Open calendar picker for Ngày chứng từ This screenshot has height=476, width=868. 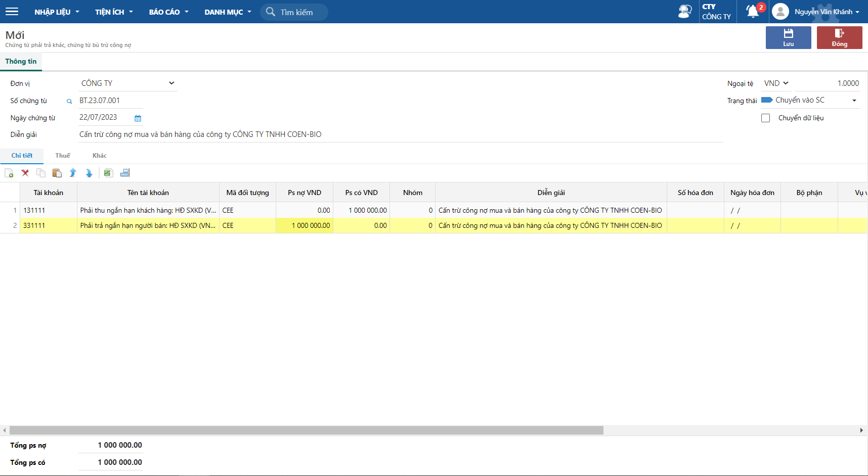pyautogui.click(x=138, y=118)
